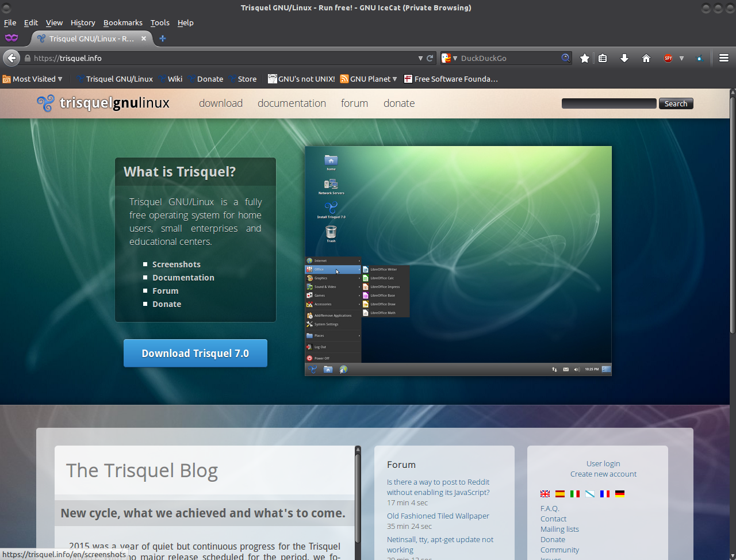Image resolution: width=736 pixels, height=560 pixels.
Task: Open the F.A.Q. sidebar link
Action: [x=550, y=508]
